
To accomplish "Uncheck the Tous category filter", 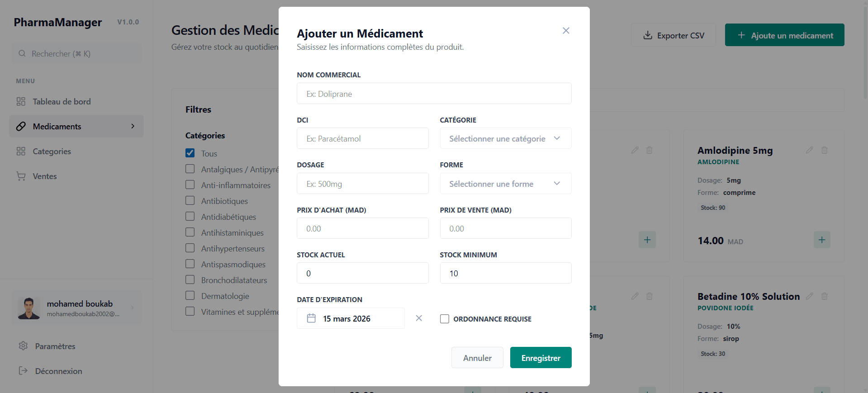I will (x=190, y=153).
